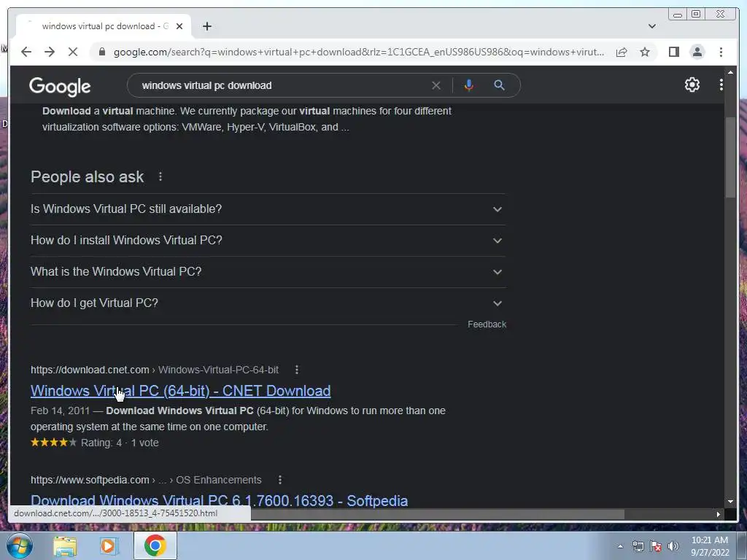Bookmark this page with the star
The image size is (747, 560).
coord(645,52)
